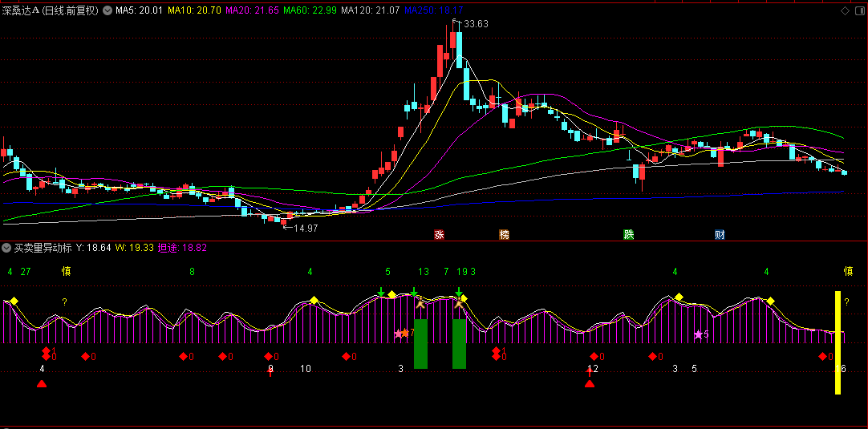Viewport: 868px width, 429px height.
Task: Open the green 跌 event marker
Action: (x=628, y=235)
